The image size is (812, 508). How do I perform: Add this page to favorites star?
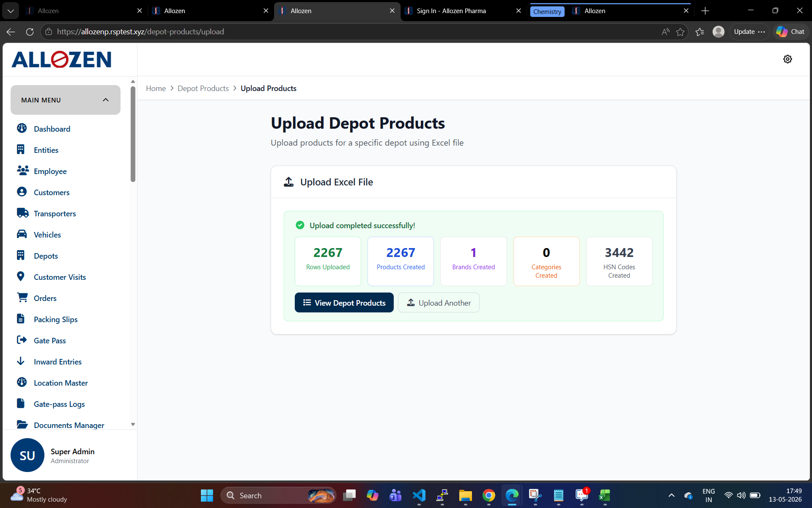(x=680, y=32)
